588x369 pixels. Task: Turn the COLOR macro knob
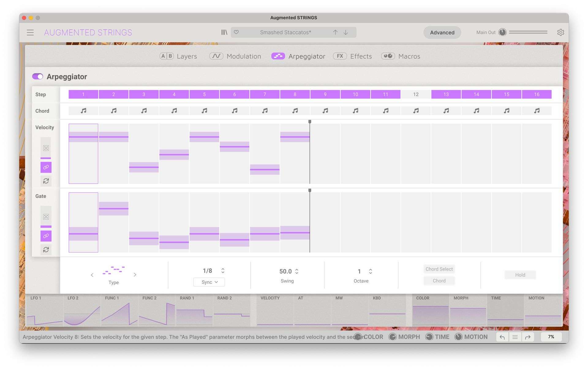tap(358, 337)
